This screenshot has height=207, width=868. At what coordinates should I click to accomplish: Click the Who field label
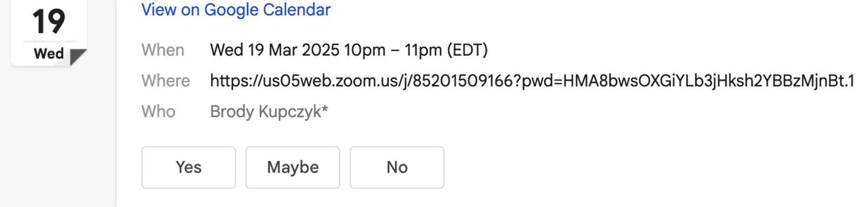pyautogui.click(x=158, y=112)
